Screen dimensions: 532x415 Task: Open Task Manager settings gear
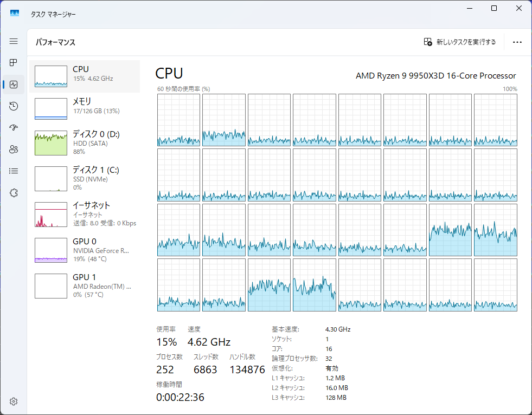coord(14,402)
